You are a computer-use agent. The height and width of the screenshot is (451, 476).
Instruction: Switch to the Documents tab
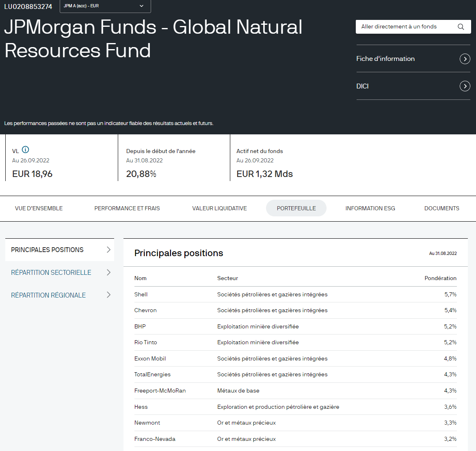pos(441,208)
